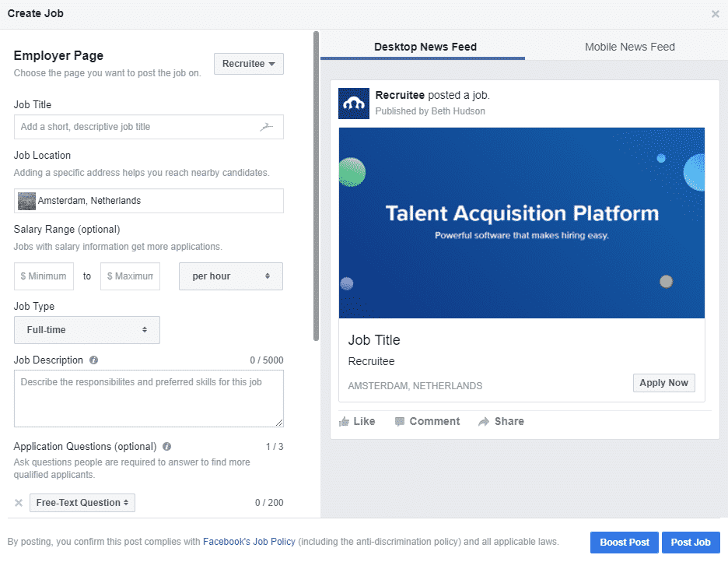Click the Job Title input field

click(x=149, y=127)
